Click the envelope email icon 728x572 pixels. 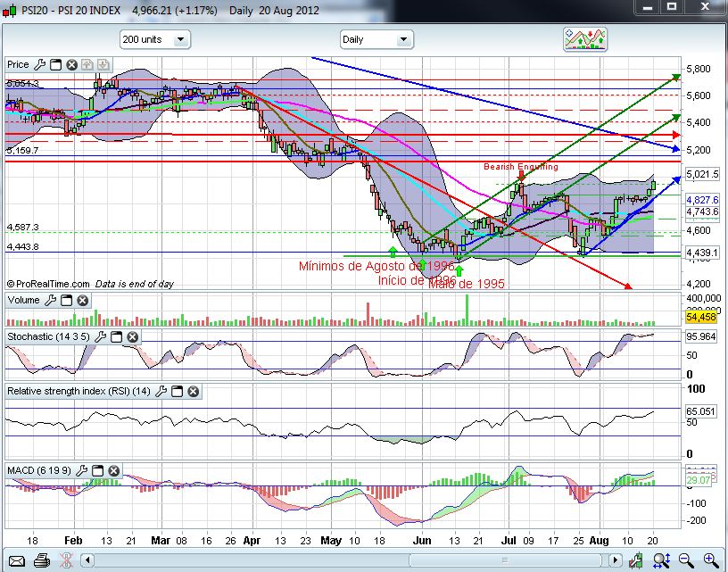pyautogui.click(x=16, y=561)
